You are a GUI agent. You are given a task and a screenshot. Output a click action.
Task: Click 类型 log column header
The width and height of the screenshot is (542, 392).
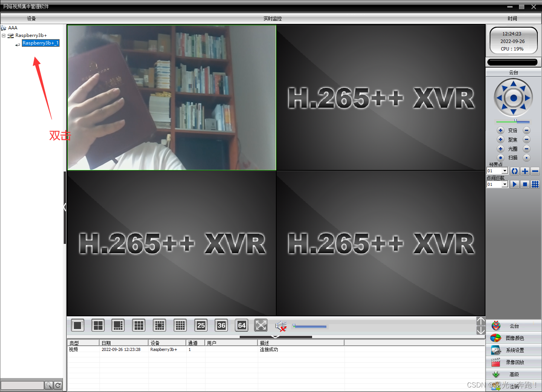[x=83, y=343]
